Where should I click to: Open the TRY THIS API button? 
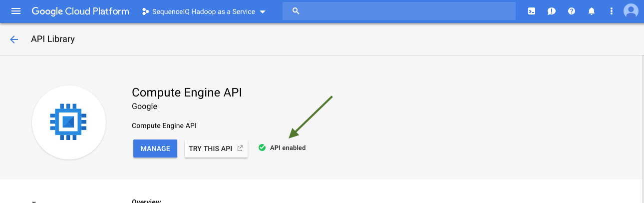(216, 148)
